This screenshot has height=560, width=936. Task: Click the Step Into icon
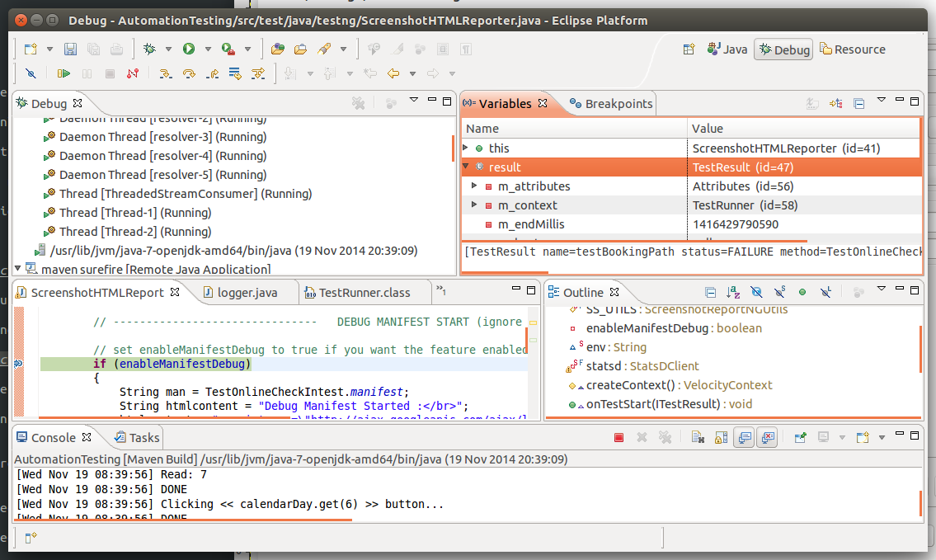166,73
